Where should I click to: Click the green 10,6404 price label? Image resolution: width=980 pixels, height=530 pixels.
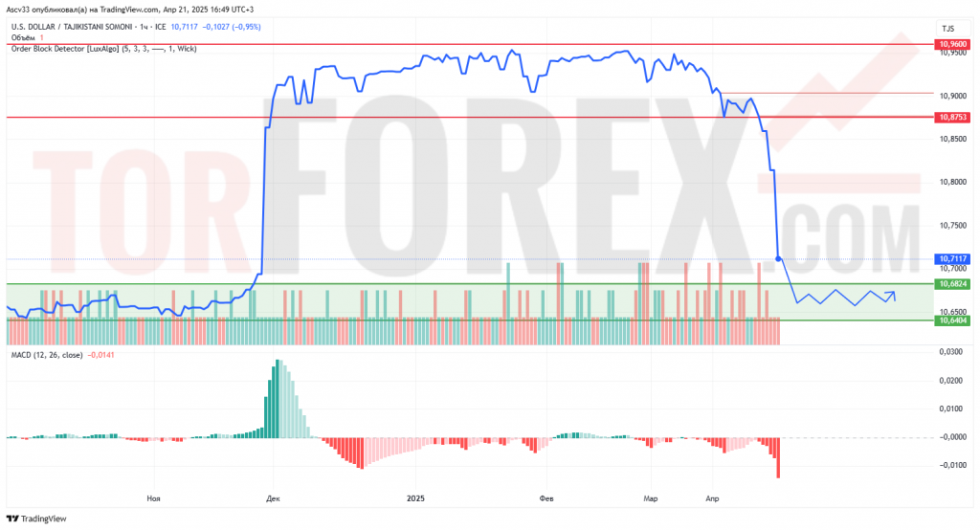[x=953, y=320]
